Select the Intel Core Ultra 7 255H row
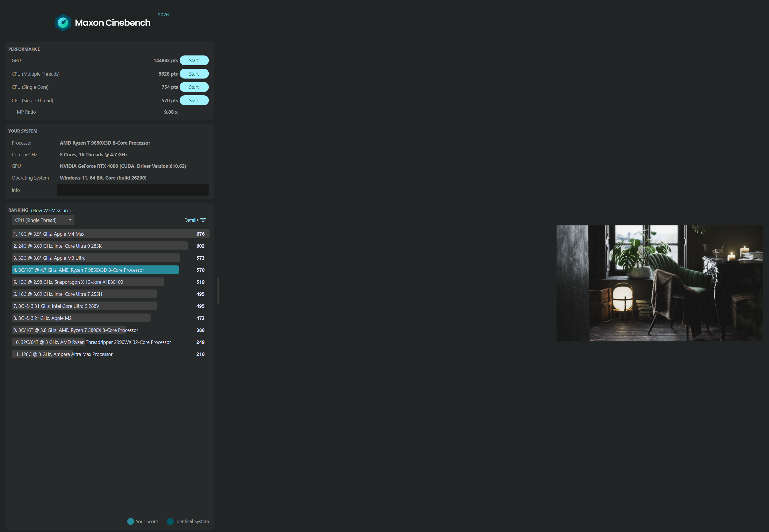769x532 pixels. pyautogui.click(x=110, y=294)
